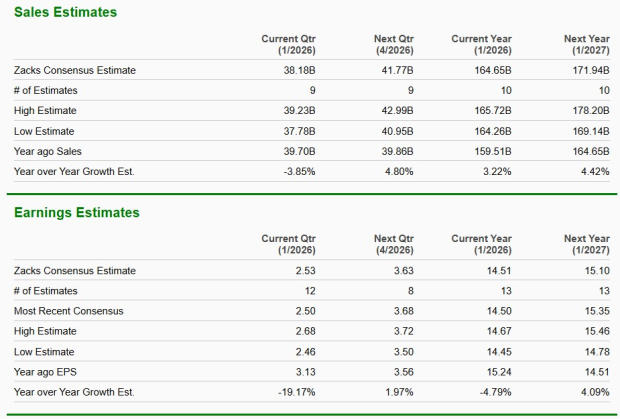This screenshot has width=620, height=419.
Task: Click the 178.20B high sales estimate
Action: click(588, 110)
